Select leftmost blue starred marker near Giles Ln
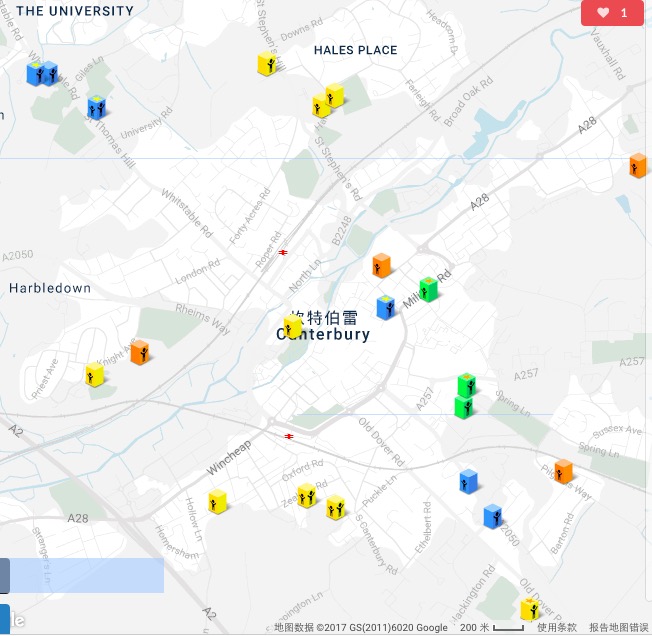 [x=35, y=74]
